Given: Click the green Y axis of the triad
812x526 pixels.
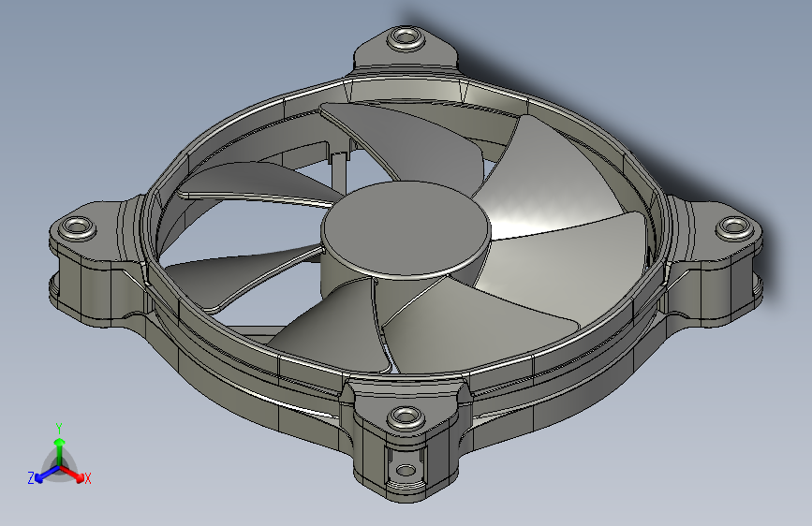Looking at the screenshot, I should pos(60,452).
